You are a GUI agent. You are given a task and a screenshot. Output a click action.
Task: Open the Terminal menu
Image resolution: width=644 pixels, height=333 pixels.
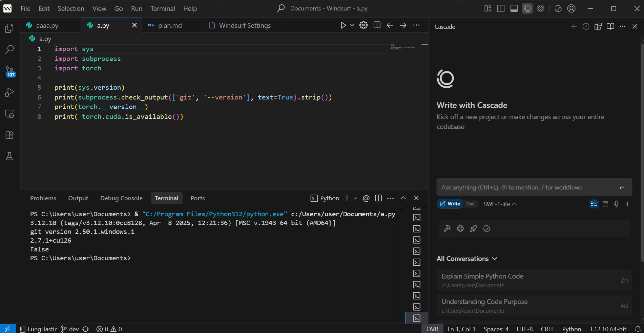(x=163, y=8)
